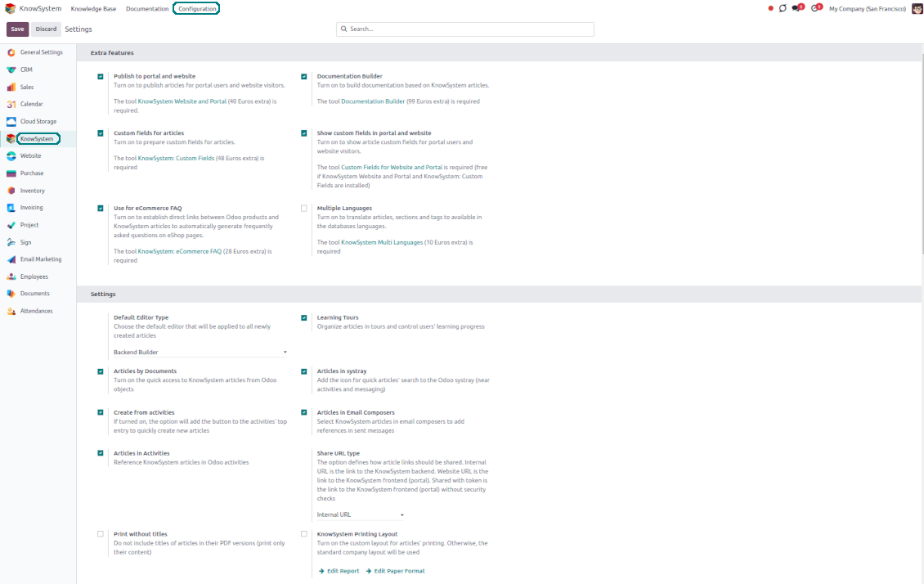Click the KnowSystem logo in top bar
Image resolution: width=924 pixels, height=584 pixels.
(11, 8)
